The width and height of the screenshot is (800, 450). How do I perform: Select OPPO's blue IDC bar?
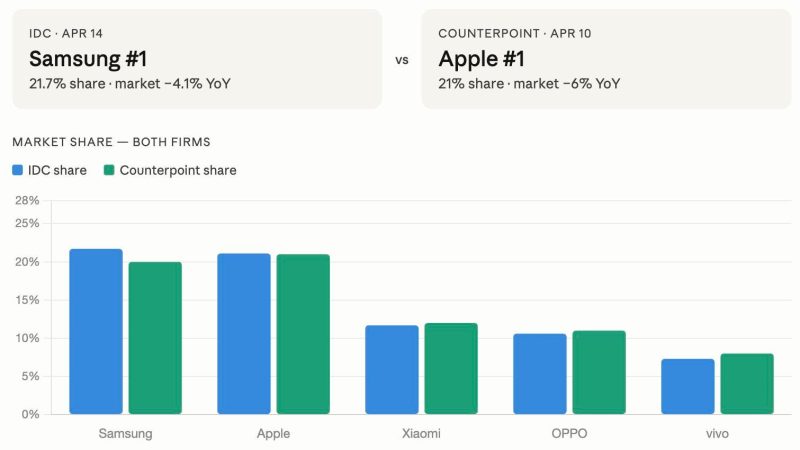pos(540,373)
